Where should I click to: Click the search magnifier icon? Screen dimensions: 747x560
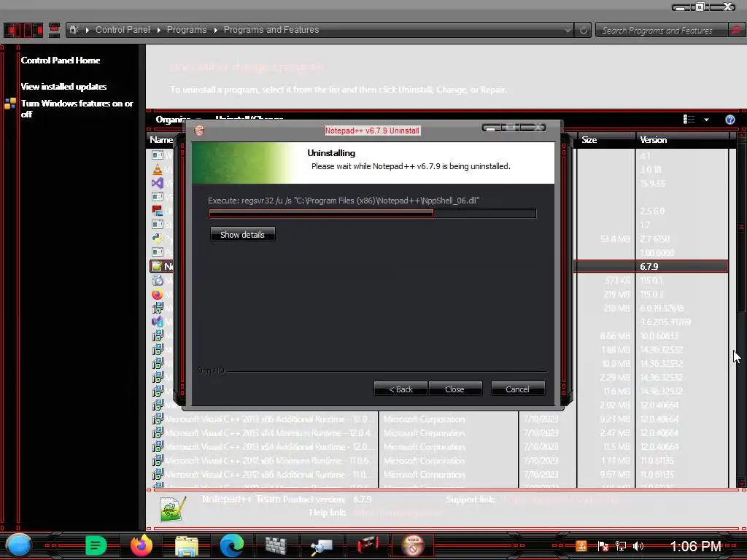(x=735, y=30)
